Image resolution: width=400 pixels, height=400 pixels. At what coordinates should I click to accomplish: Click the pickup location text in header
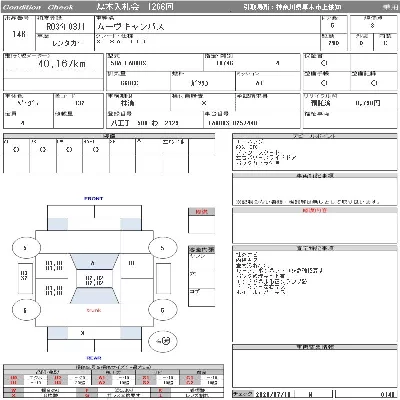[292, 7]
